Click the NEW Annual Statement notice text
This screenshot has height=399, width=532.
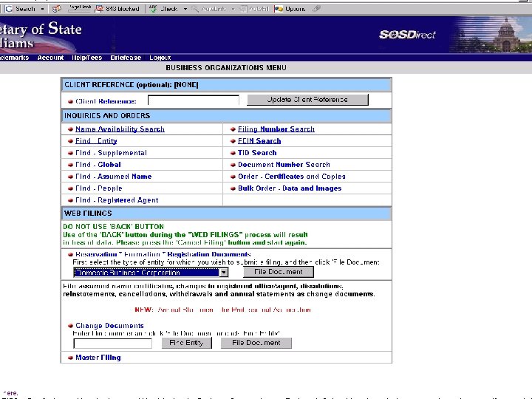pyautogui.click(x=222, y=310)
